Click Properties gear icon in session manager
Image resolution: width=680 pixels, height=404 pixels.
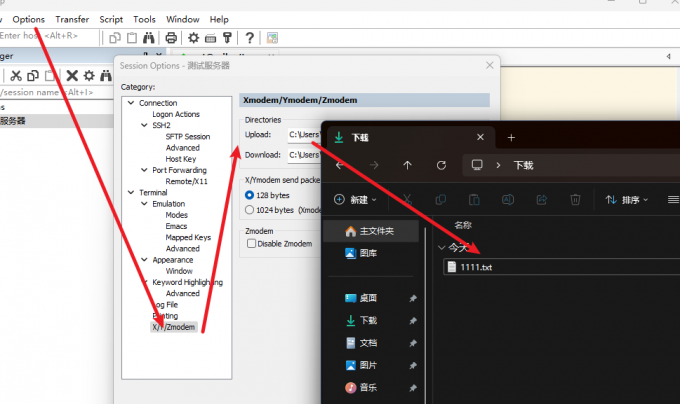89,76
